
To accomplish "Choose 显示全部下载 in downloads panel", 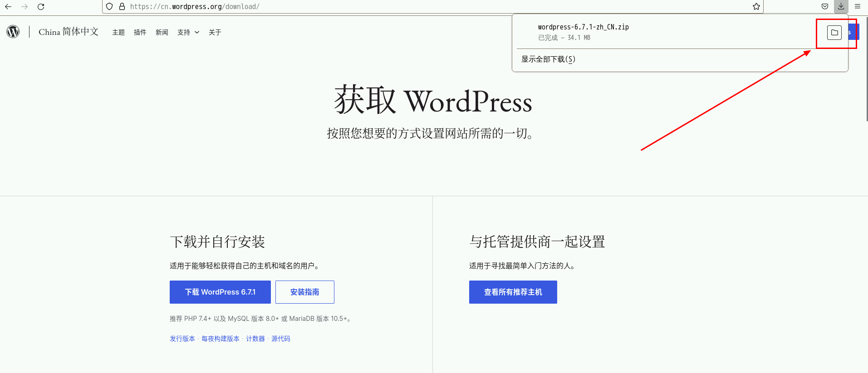I will pyautogui.click(x=680, y=59).
